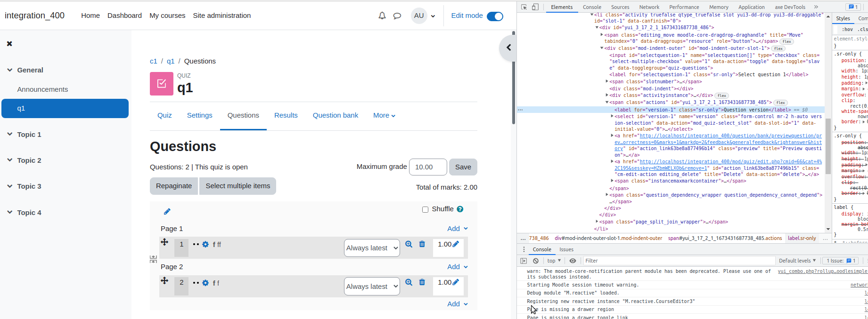Screen dimensions: 868x319
Task: Check the Shuffle checkbox
Action: 425,210
